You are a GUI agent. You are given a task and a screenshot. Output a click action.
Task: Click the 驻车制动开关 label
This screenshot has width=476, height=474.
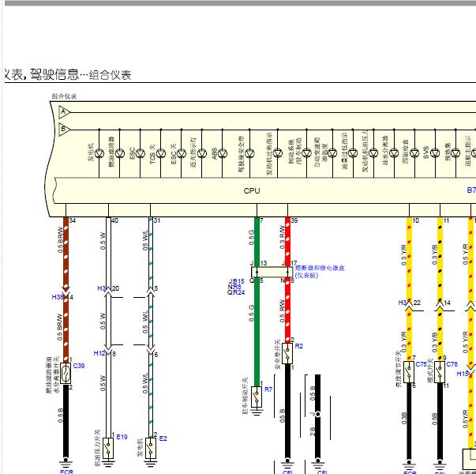pos(245,396)
